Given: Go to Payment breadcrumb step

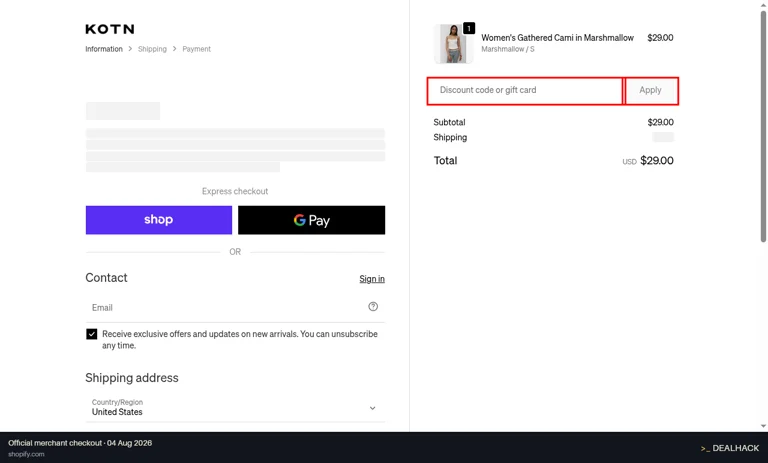Looking at the screenshot, I should click(196, 49).
